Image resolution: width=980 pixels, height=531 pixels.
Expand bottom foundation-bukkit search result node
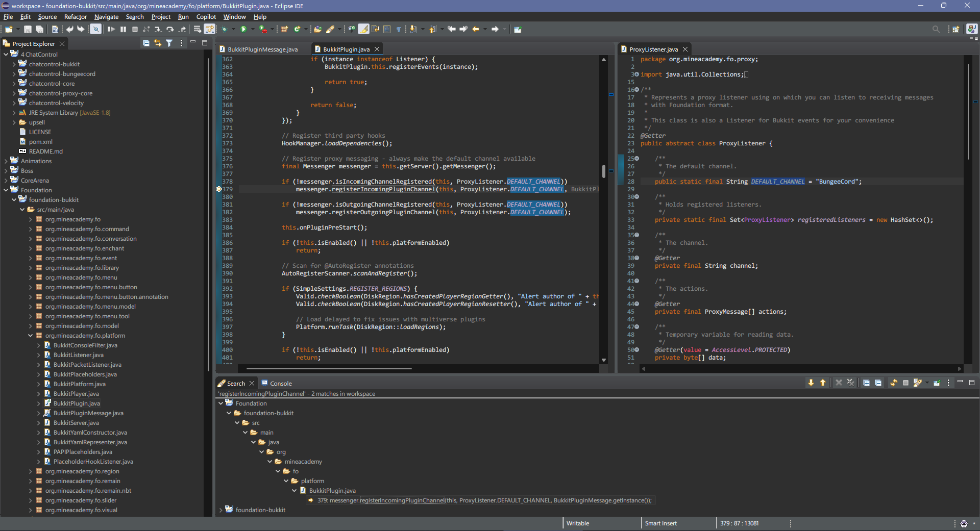220,510
